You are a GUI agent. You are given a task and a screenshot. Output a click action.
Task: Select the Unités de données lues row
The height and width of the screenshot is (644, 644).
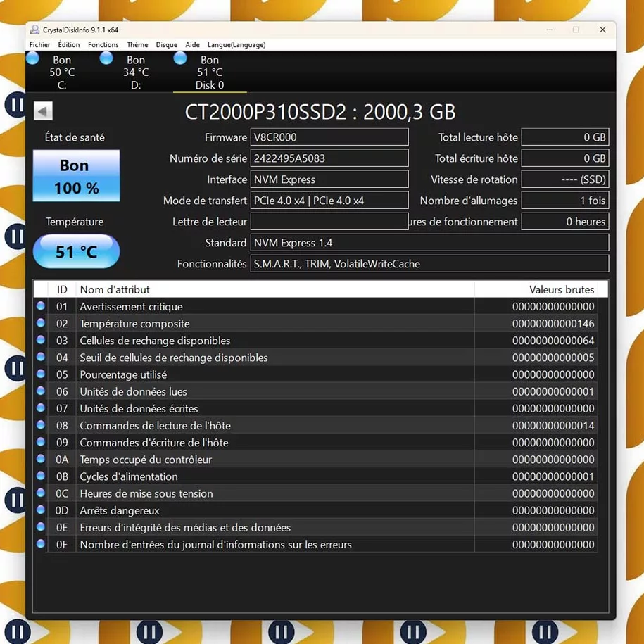click(x=315, y=391)
